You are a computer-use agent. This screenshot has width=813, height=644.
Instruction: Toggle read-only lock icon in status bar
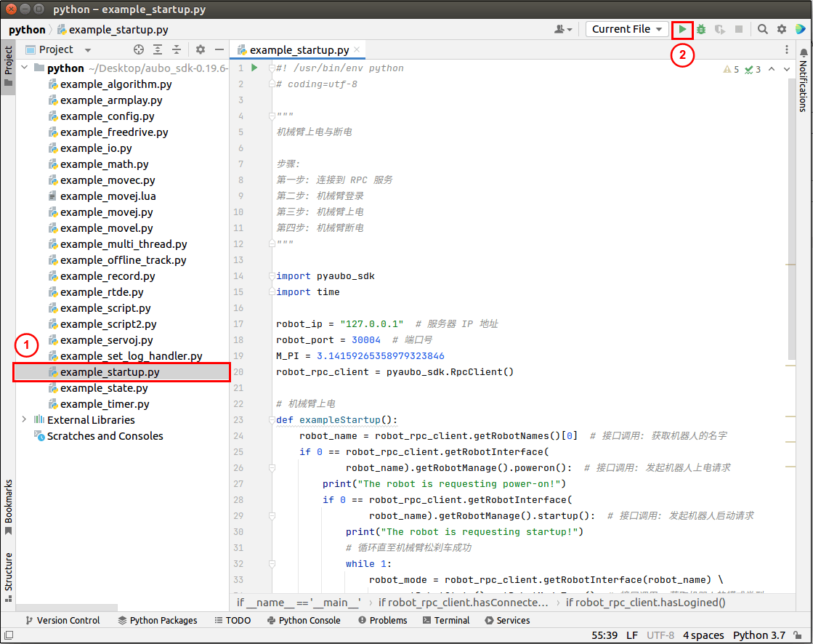[798, 635]
